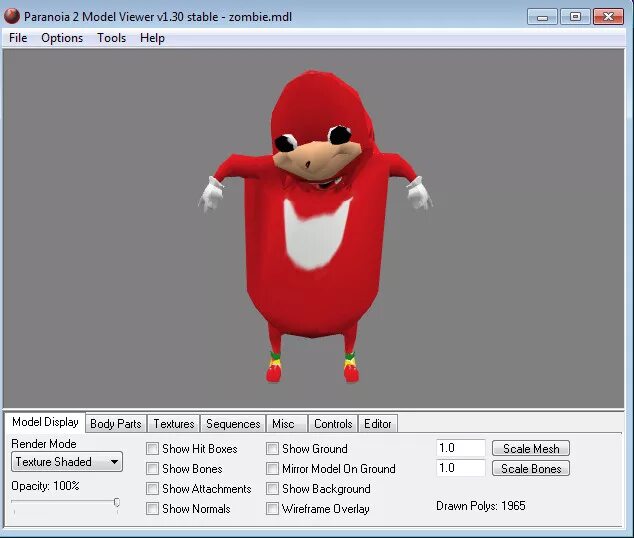Click the Paranoia 2 Model Viewer app icon
This screenshot has width=634, height=538.
[12, 16]
